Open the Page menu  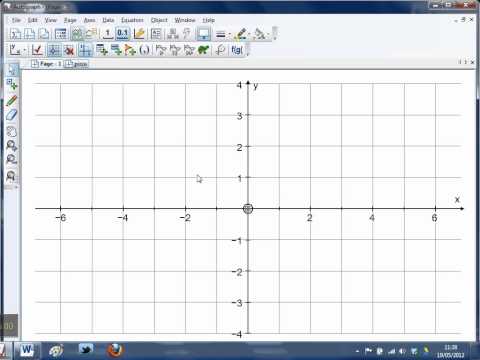point(70,20)
